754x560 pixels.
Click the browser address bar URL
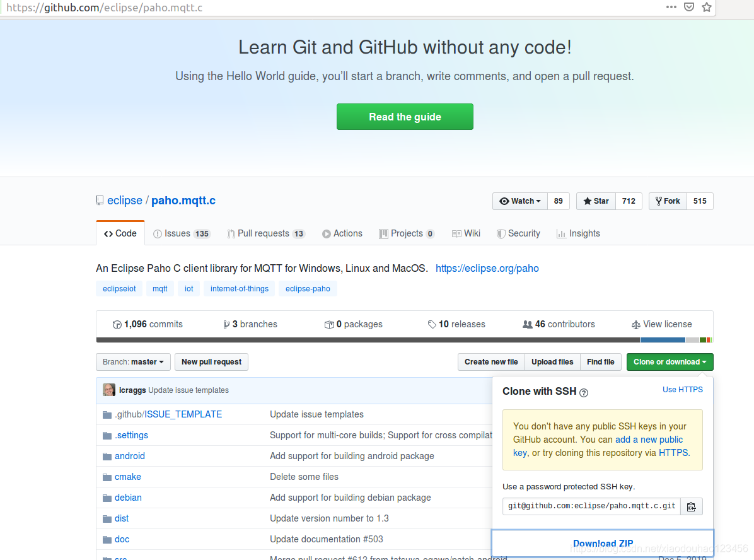point(105,7)
